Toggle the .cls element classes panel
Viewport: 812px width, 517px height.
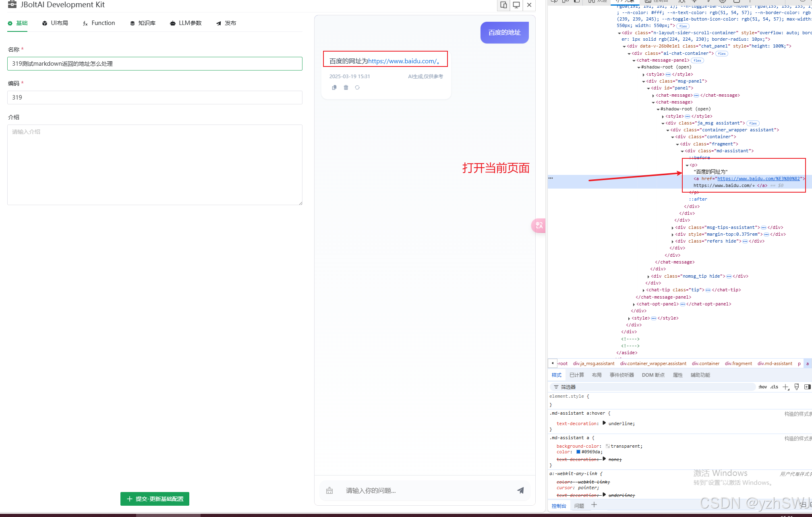click(774, 387)
